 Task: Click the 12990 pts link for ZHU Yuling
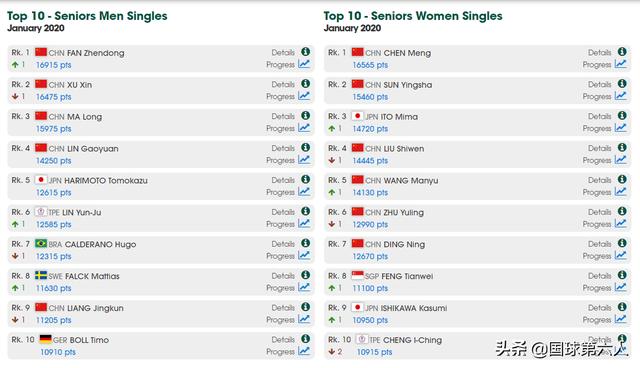coord(370,224)
